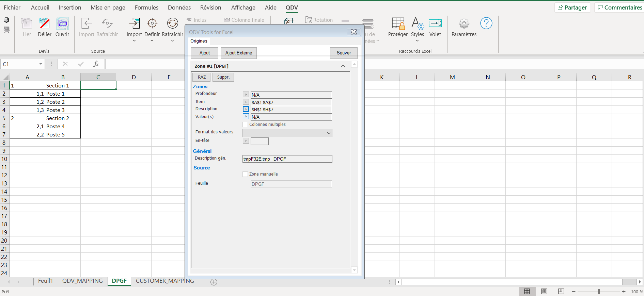Click the Rotation ribbon icon

309,20
